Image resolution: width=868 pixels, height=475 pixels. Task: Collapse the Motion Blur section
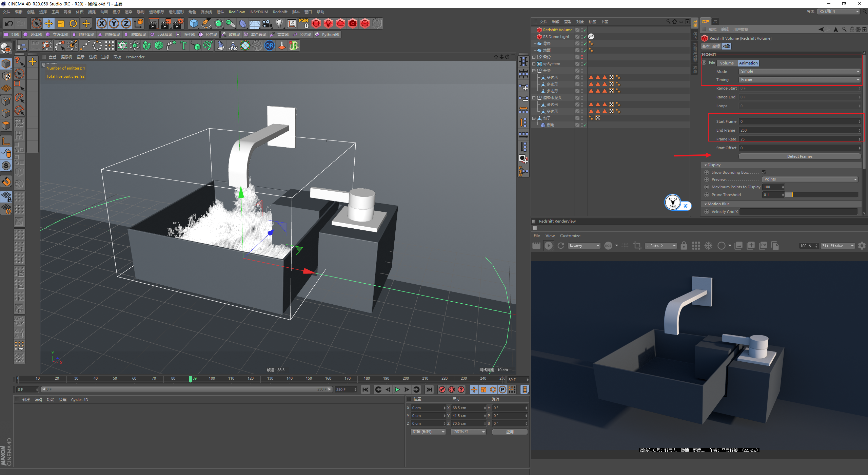pos(706,204)
